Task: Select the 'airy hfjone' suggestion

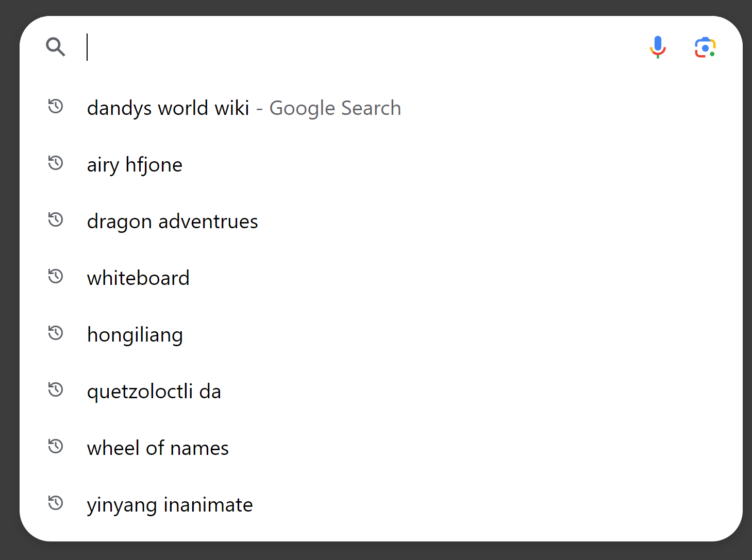Action: pos(135,164)
